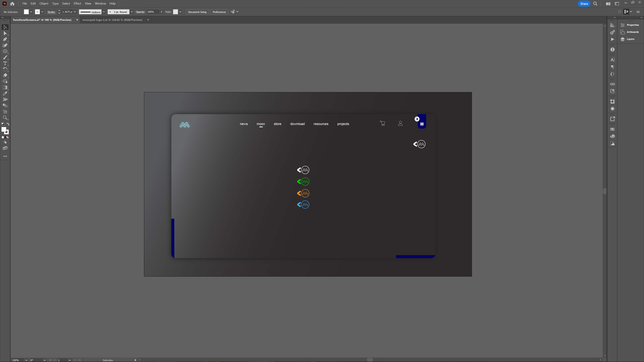Open graphic Style dropdown
Screen dimensions: 644x362
pos(180,12)
